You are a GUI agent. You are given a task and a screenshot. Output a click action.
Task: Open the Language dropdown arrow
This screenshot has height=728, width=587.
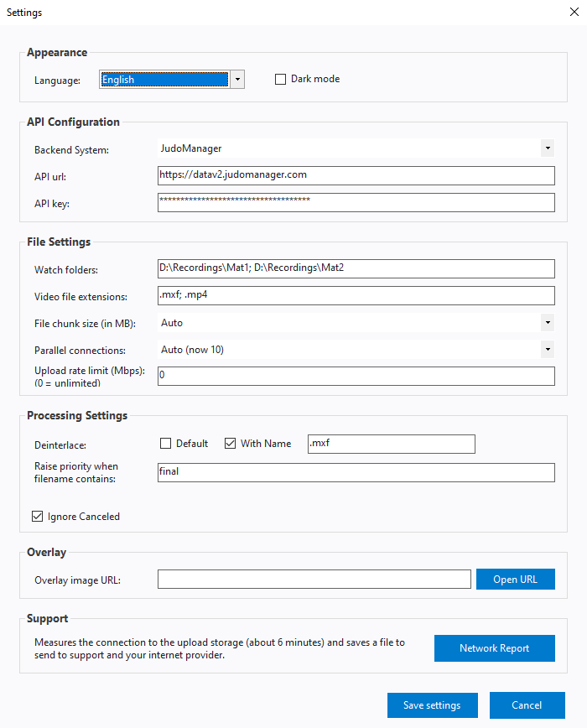(x=237, y=80)
